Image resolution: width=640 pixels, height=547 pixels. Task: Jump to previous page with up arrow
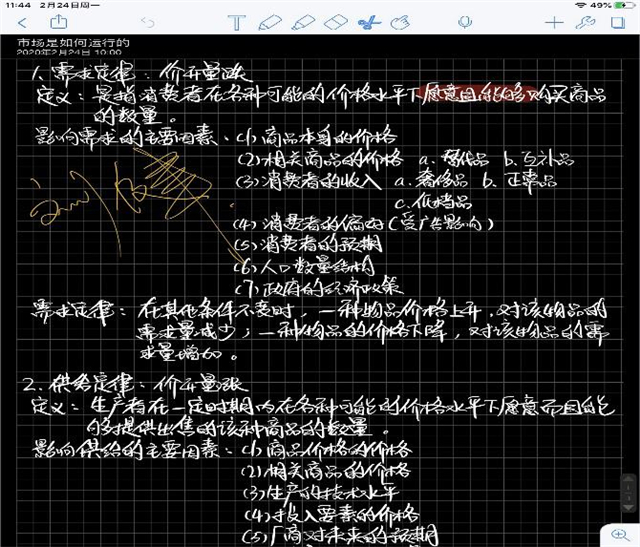(x=628, y=480)
